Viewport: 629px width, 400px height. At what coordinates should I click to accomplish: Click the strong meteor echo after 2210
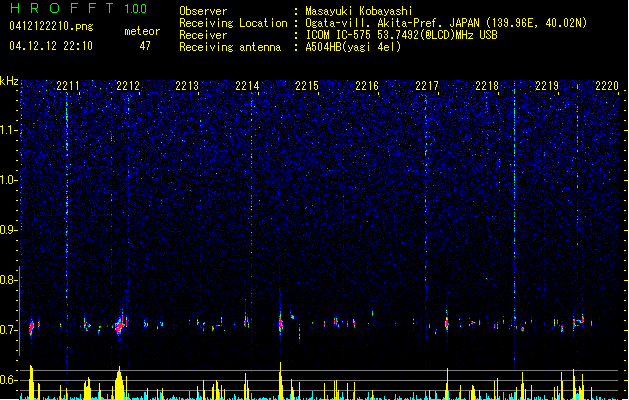[31, 327]
